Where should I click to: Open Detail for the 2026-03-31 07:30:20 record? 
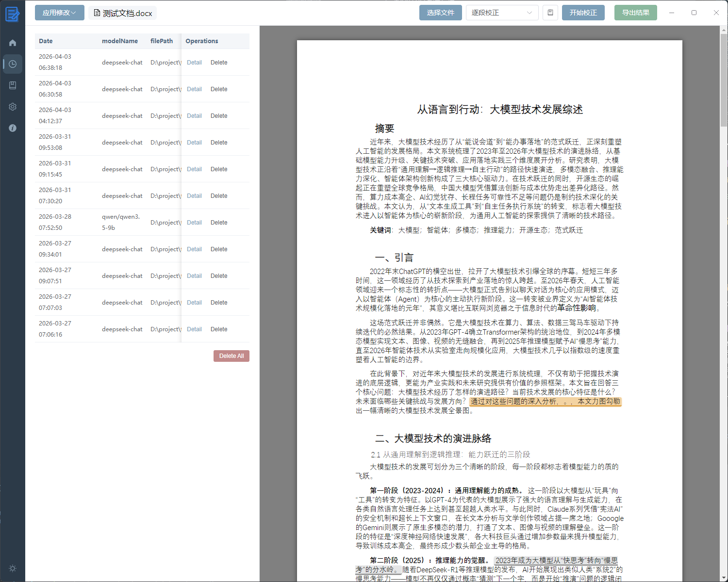pyautogui.click(x=194, y=196)
